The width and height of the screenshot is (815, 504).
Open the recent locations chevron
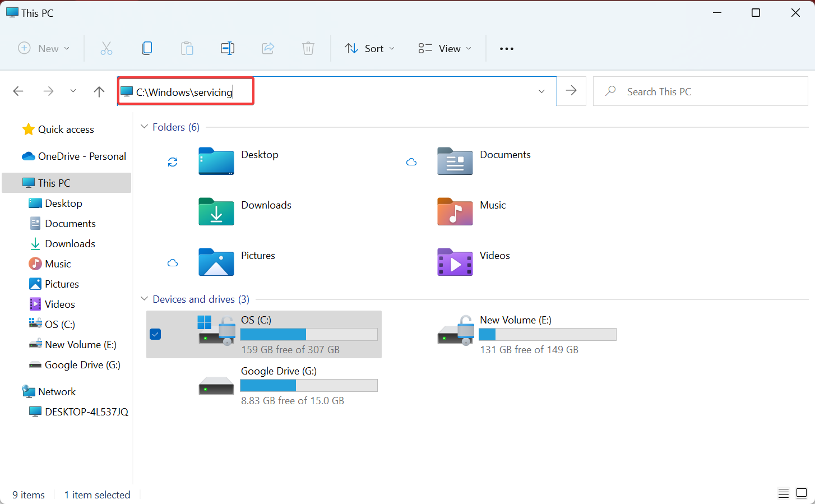73,91
